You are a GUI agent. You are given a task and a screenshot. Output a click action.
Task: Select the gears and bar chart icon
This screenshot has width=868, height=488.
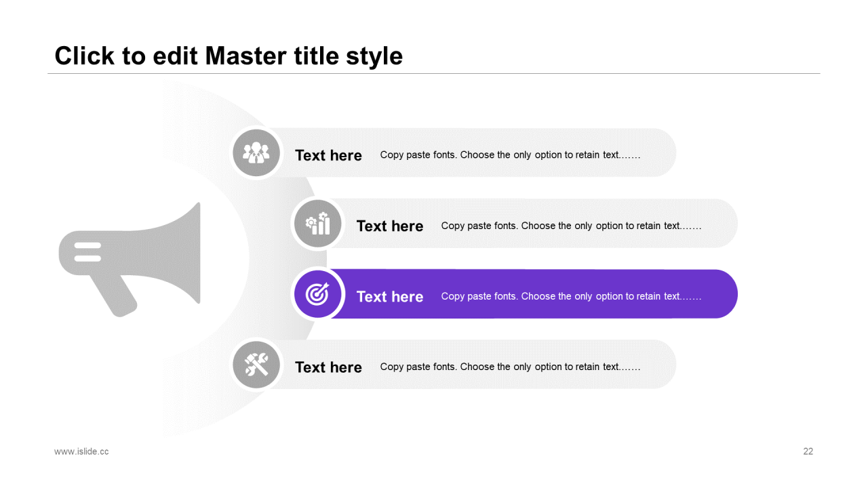pos(317,223)
